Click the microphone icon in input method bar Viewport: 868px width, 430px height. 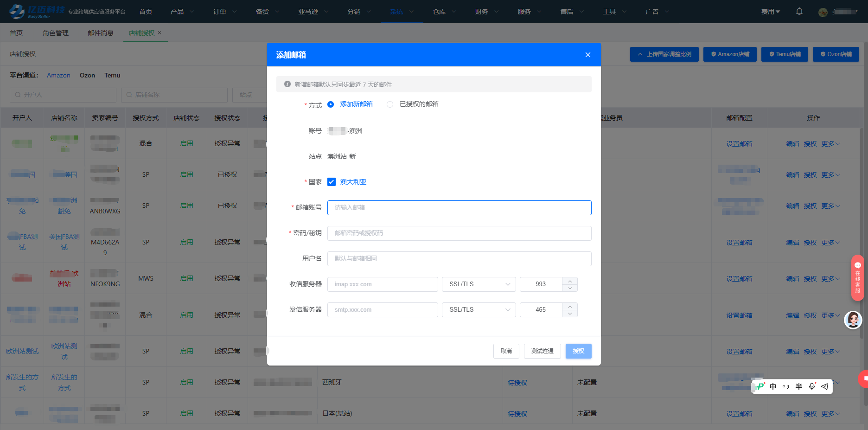click(x=812, y=386)
